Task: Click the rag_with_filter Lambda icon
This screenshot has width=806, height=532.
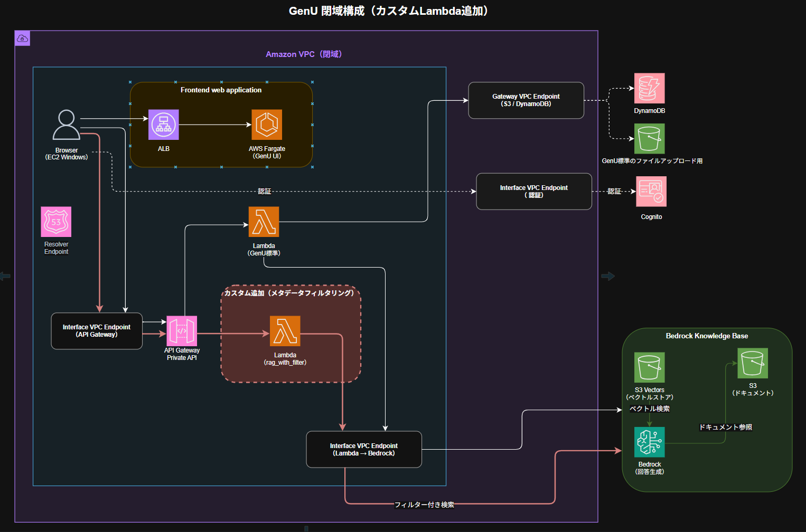Action: 285,331
